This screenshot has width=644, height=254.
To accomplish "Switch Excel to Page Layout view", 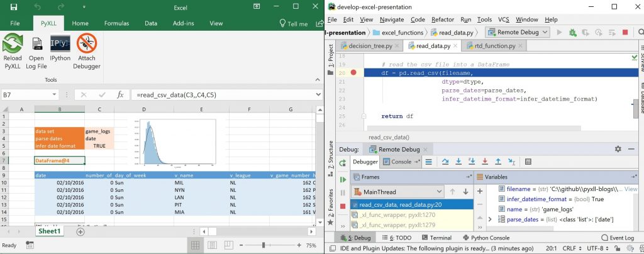I will (212, 245).
